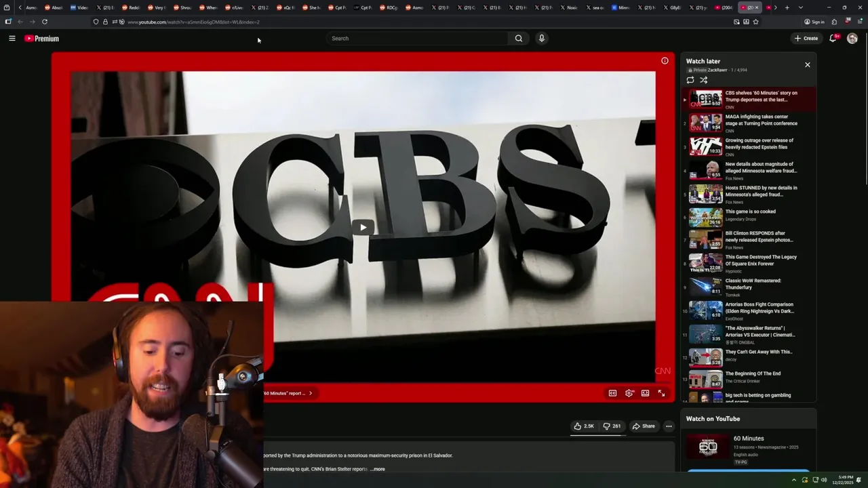Switch to the 'Minn' browser tab

(620, 7)
